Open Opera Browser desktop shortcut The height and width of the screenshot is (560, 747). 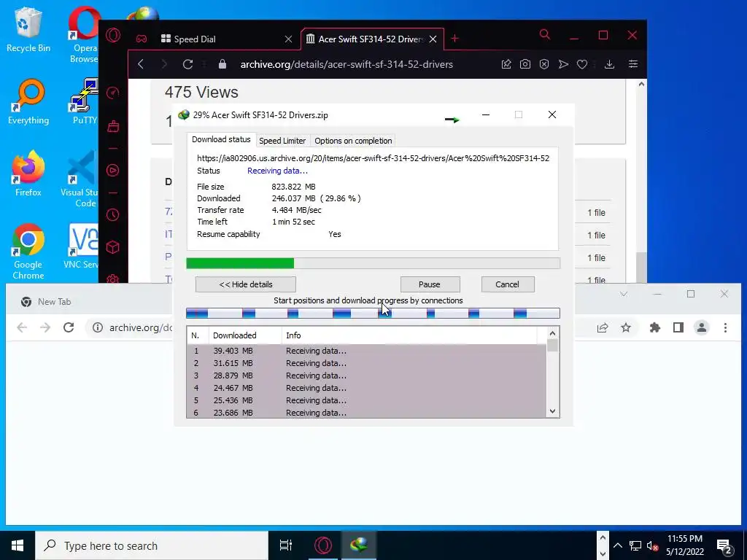pos(84,35)
